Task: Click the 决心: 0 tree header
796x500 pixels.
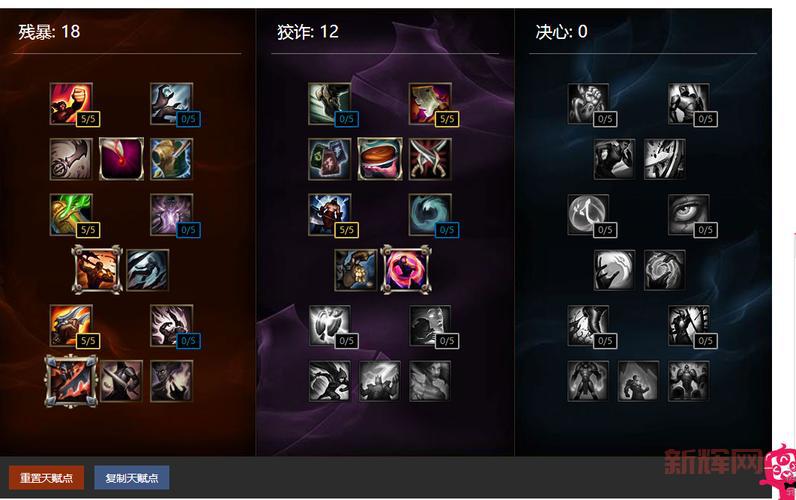Action: (x=561, y=32)
